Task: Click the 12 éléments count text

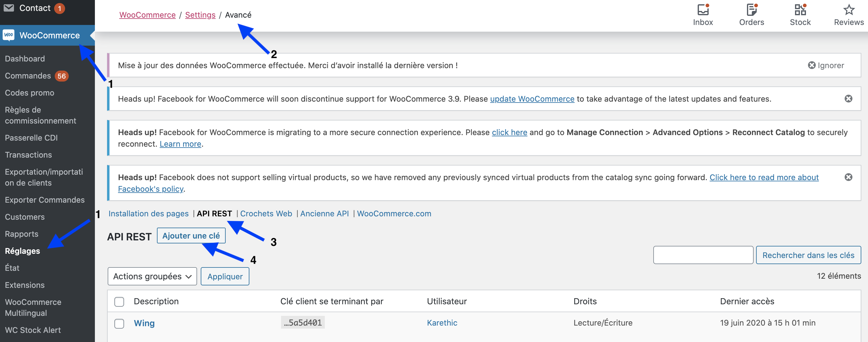Action: point(839,276)
